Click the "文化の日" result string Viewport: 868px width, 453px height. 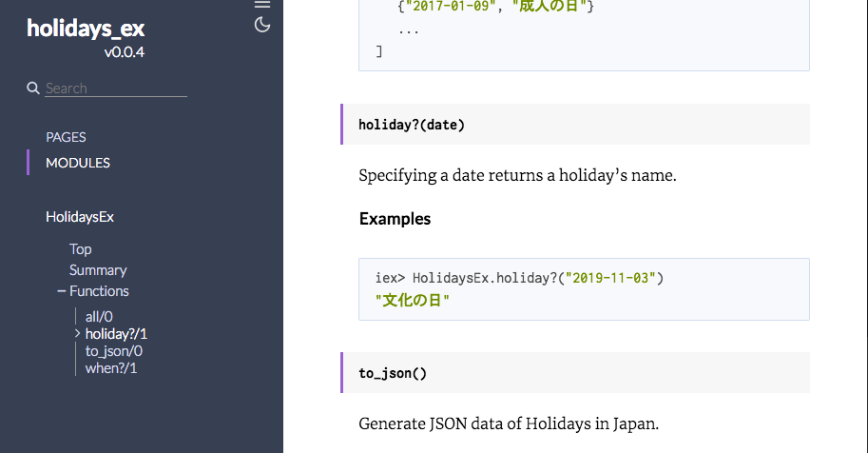[x=413, y=301]
